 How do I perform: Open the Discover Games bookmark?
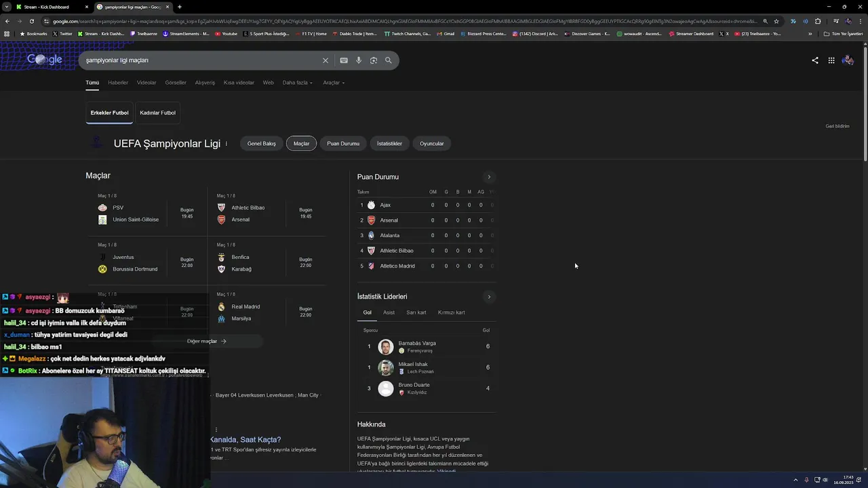587,33
